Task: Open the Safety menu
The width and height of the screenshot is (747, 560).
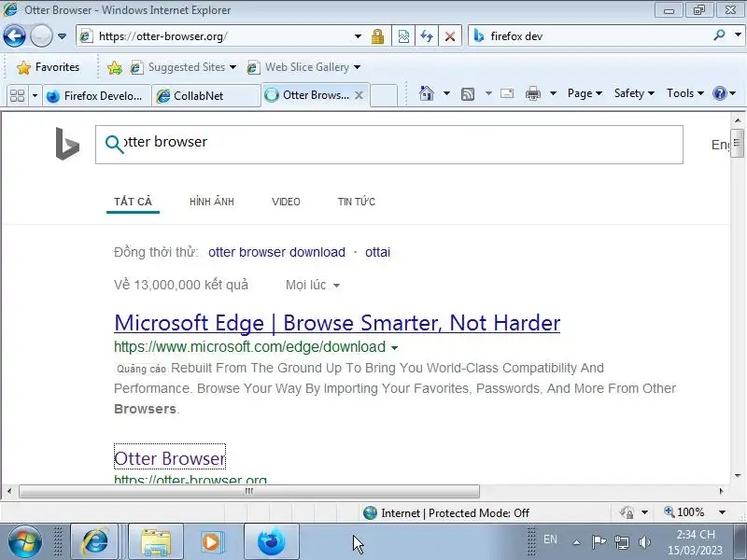Action: [634, 93]
